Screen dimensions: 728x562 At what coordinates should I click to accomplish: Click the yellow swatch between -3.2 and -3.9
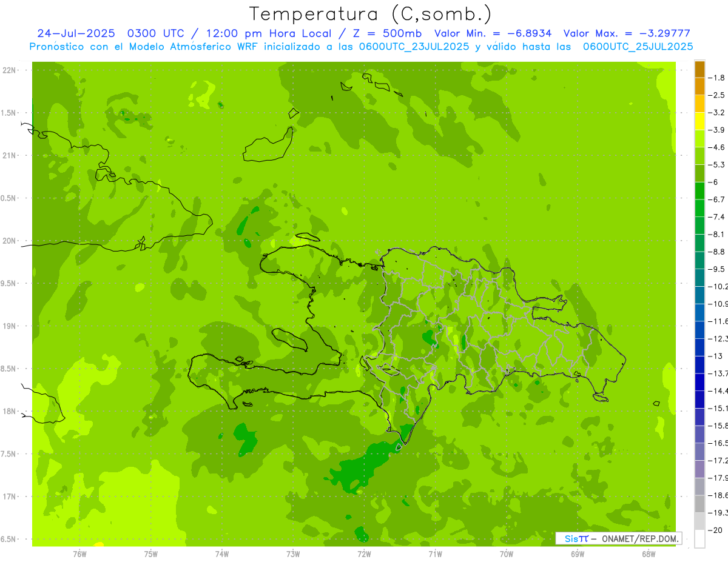699,121
